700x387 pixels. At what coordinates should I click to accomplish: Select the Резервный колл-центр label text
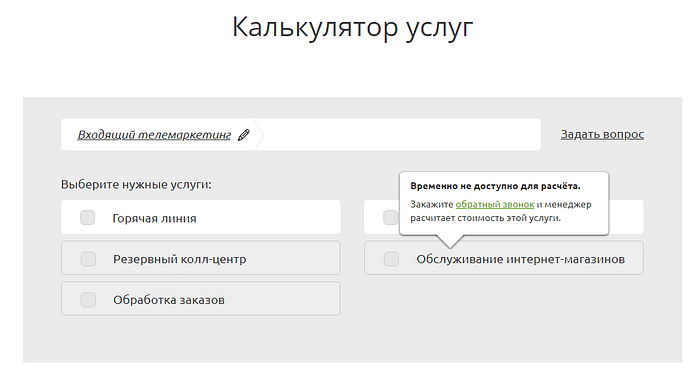[x=179, y=259]
